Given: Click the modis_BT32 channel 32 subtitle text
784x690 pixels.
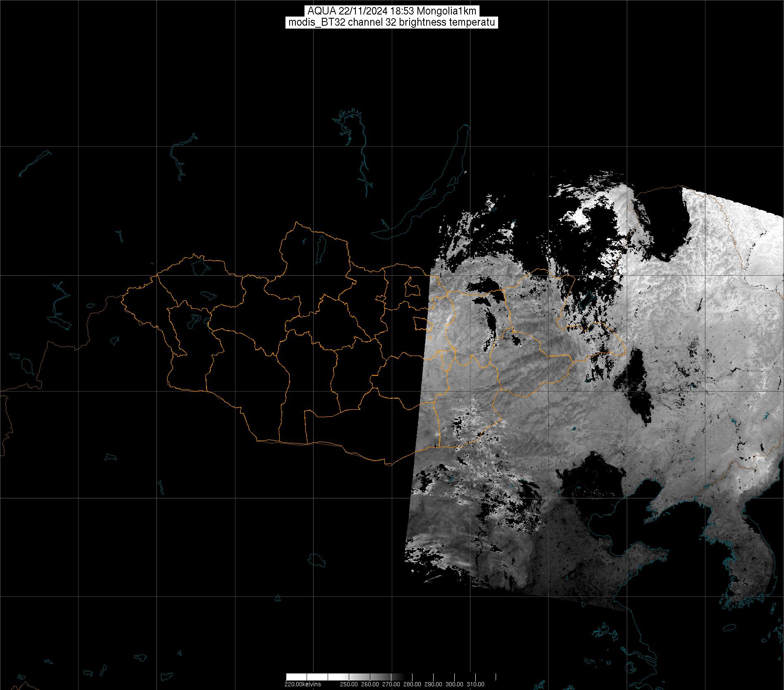Looking at the screenshot, I should tap(391, 22).
